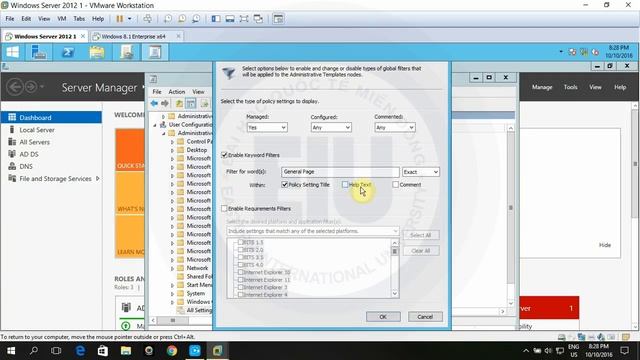Open Group Policy editor Action menu
Screen dimensions: 640x360
point(177,92)
